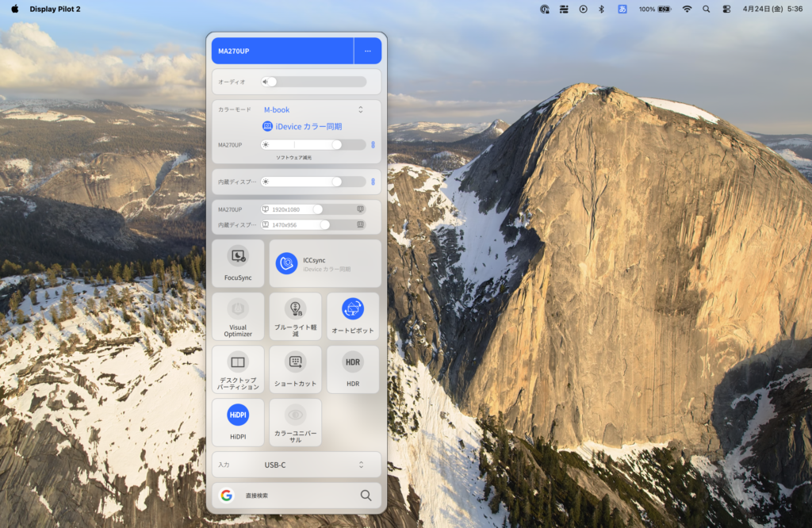The height and width of the screenshot is (528, 812).
Task: Click the 1470x956 resolution slider
Action: click(x=314, y=224)
